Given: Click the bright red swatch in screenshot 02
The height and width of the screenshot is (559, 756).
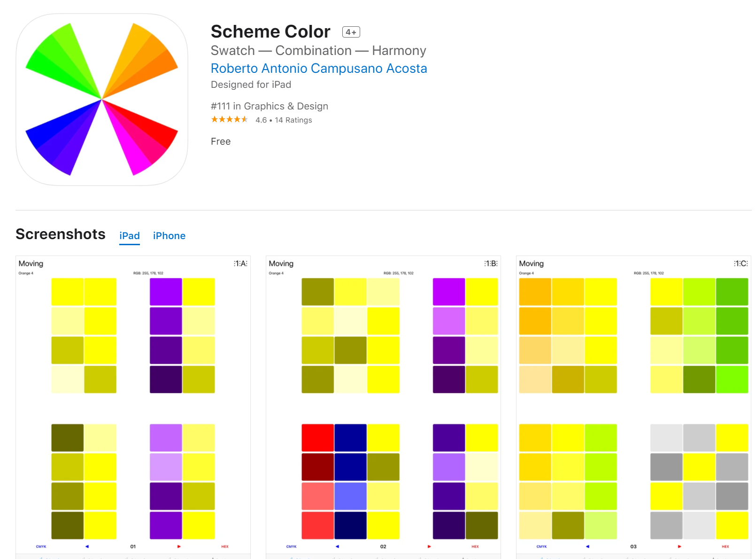Looking at the screenshot, I should point(318,438).
